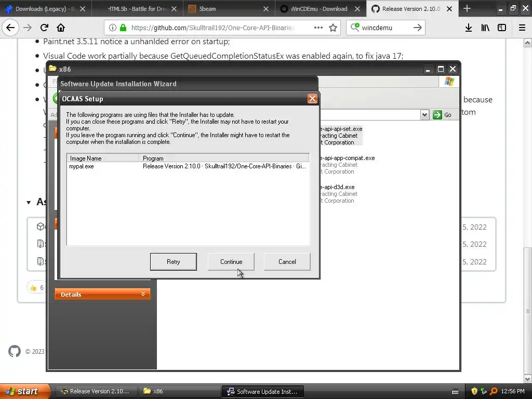Image resolution: width=532 pixels, height=399 pixels.
Task: Click the search engine icon in search box
Action: pos(355,27)
